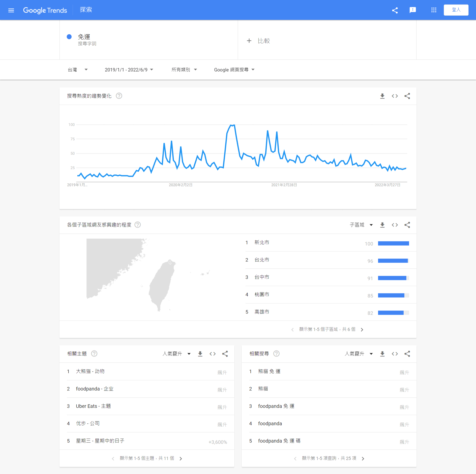
Task: Click the 高雄市 interest bar showing 82
Action: [x=393, y=313]
